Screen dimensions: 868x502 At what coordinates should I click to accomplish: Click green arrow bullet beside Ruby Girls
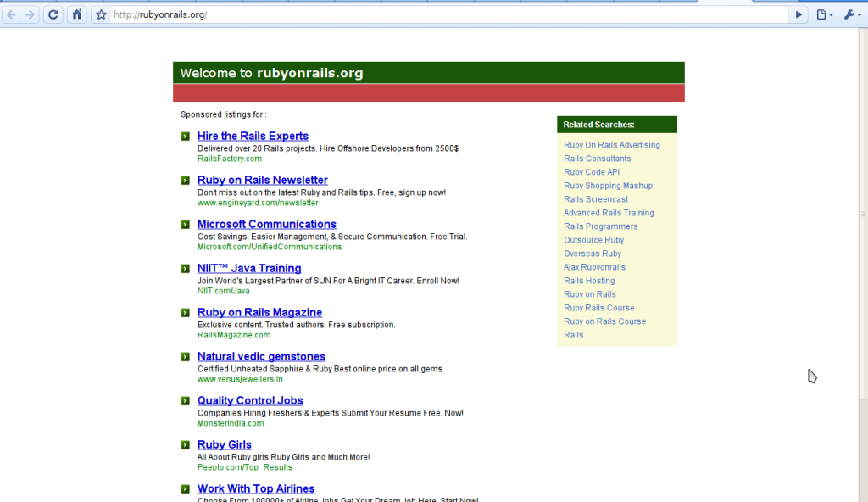(185, 445)
